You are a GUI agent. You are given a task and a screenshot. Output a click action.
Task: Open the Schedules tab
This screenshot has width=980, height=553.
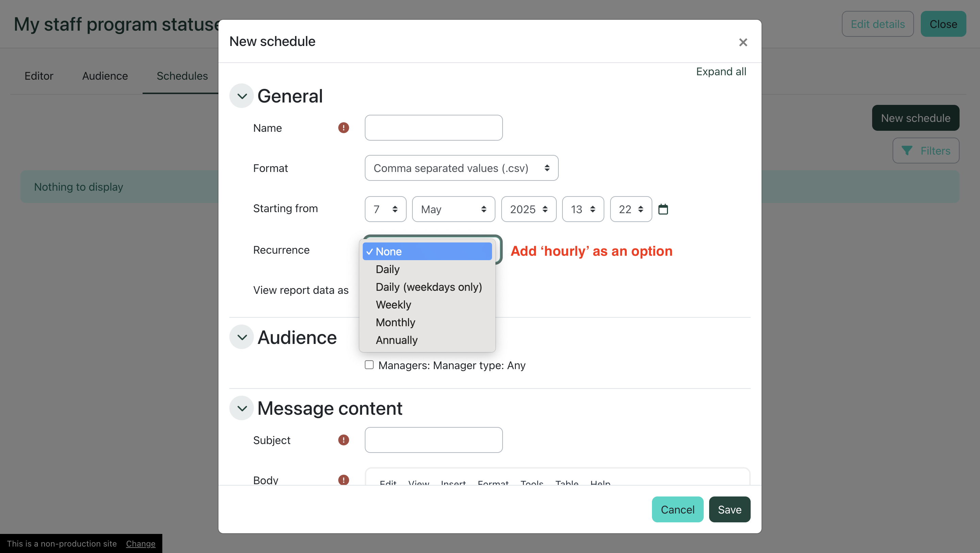pos(182,76)
